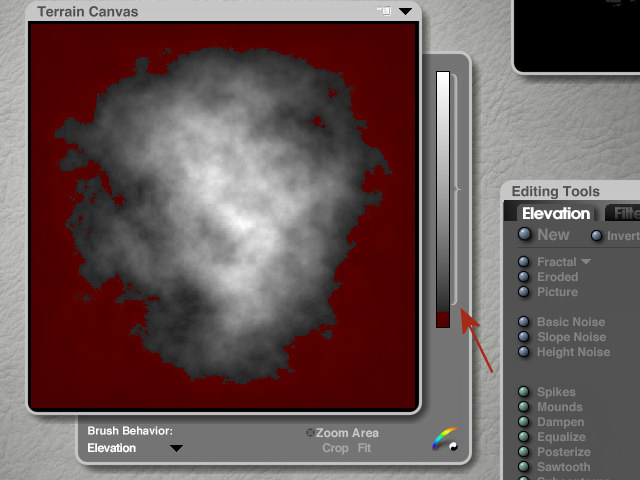Click the Sawtooth label
The image size is (640, 480).
pos(563,467)
